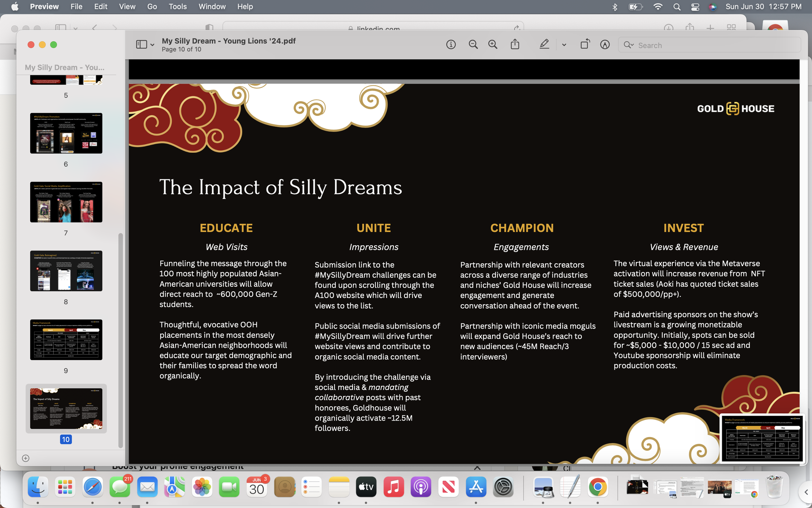
Task: Select the Markup pen tool
Action: tap(544, 44)
